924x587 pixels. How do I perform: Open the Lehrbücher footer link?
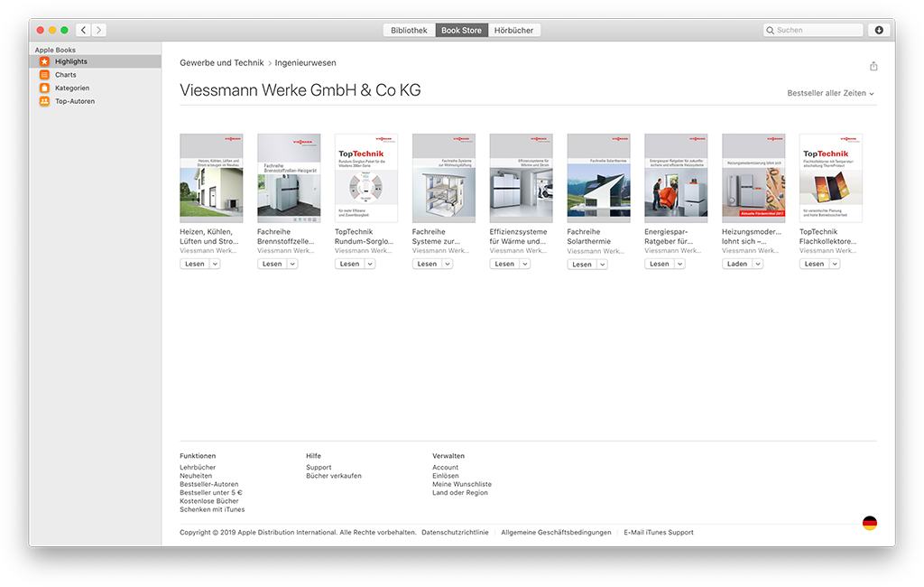coord(198,467)
